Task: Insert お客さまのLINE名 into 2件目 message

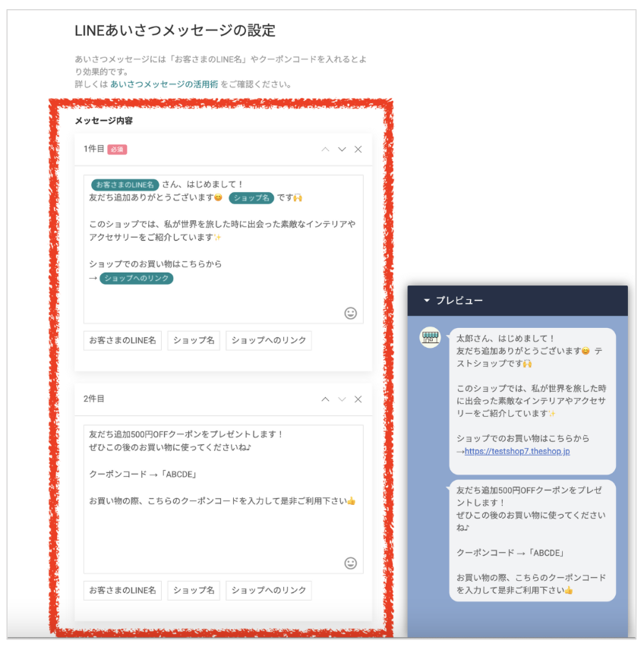Action: click(122, 590)
